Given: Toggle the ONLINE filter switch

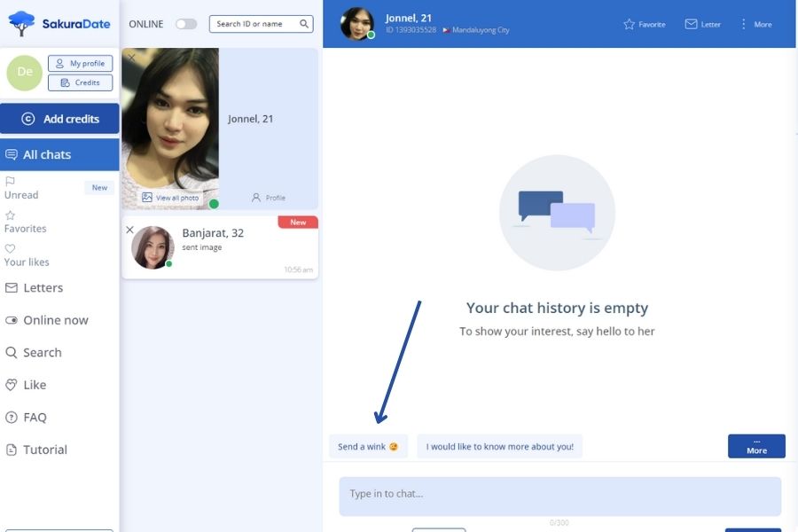Looking at the screenshot, I should click(x=186, y=24).
